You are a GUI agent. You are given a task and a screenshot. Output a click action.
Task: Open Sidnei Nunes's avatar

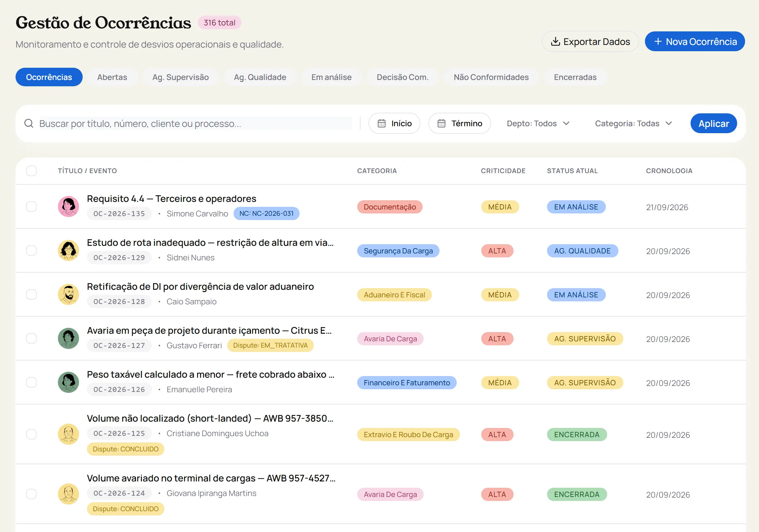68,250
